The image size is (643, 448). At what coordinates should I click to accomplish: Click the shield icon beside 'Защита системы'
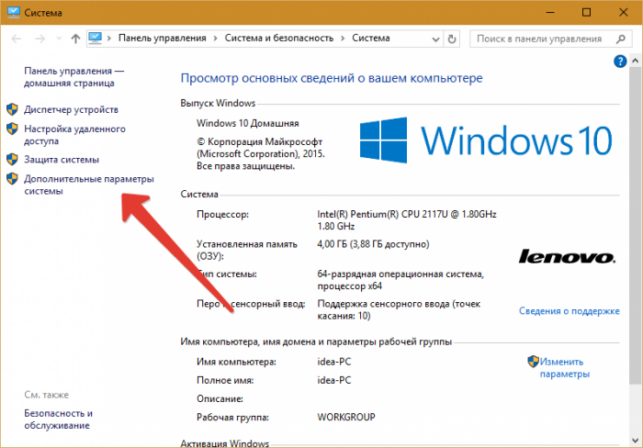coord(12,159)
